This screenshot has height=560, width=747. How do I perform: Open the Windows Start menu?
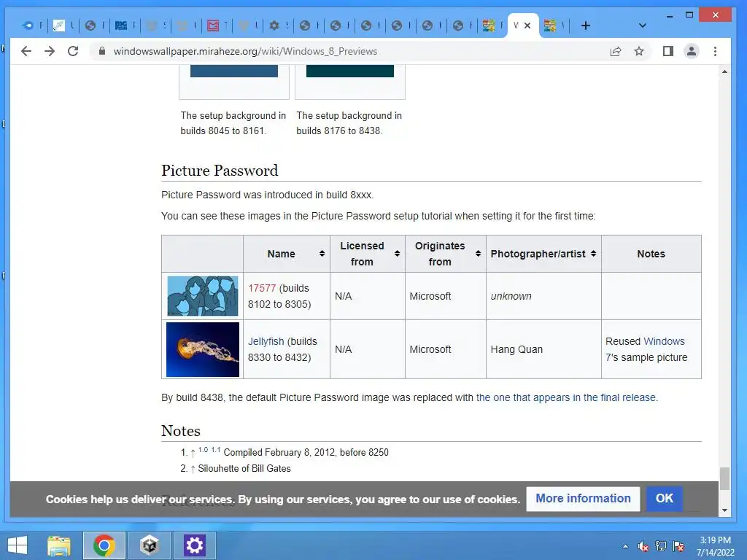18,545
